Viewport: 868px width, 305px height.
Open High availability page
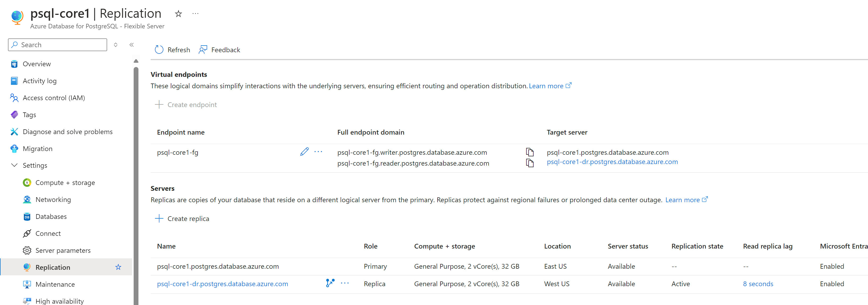tap(60, 301)
